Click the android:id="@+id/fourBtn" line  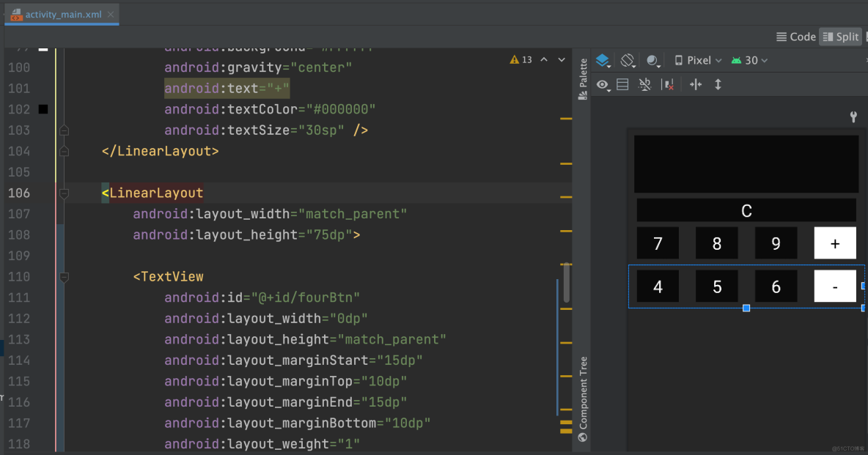(x=262, y=297)
